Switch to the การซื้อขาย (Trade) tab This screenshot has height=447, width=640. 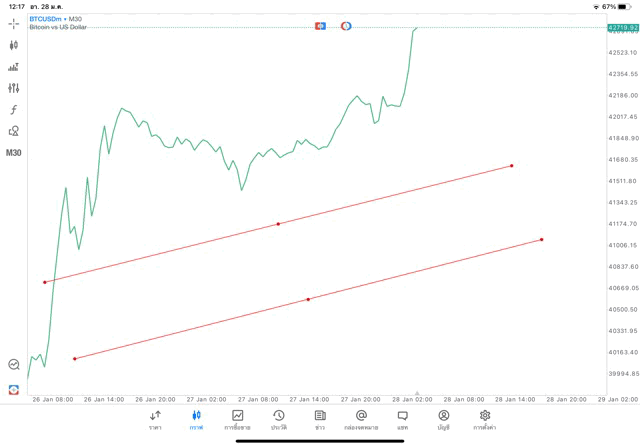coord(237,420)
